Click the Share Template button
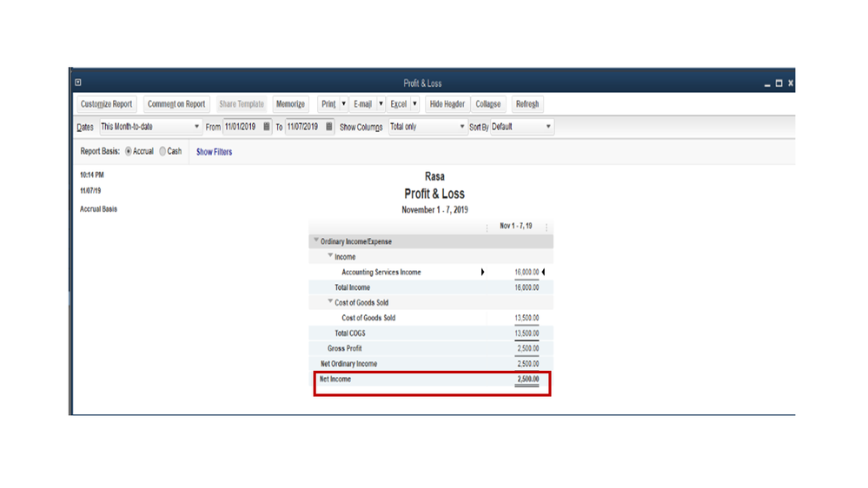 242,104
